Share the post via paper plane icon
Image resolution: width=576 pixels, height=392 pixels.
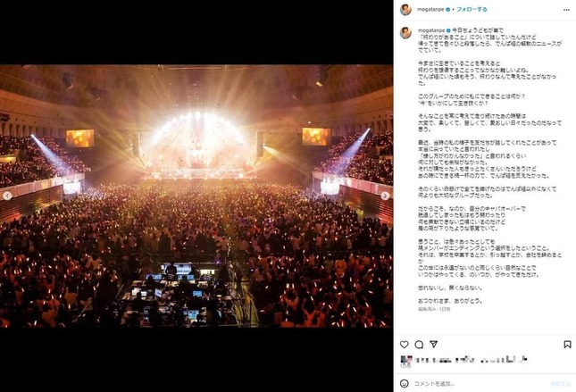pos(433,345)
